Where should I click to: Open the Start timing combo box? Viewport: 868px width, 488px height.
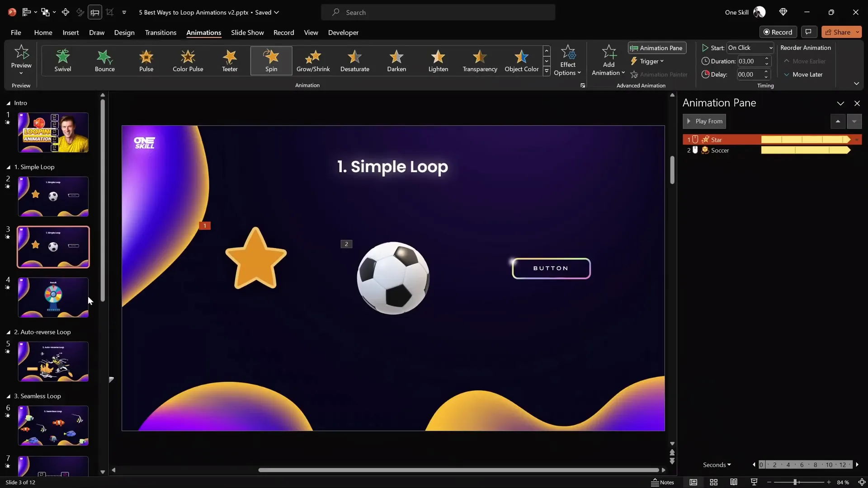[x=750, y=48]
